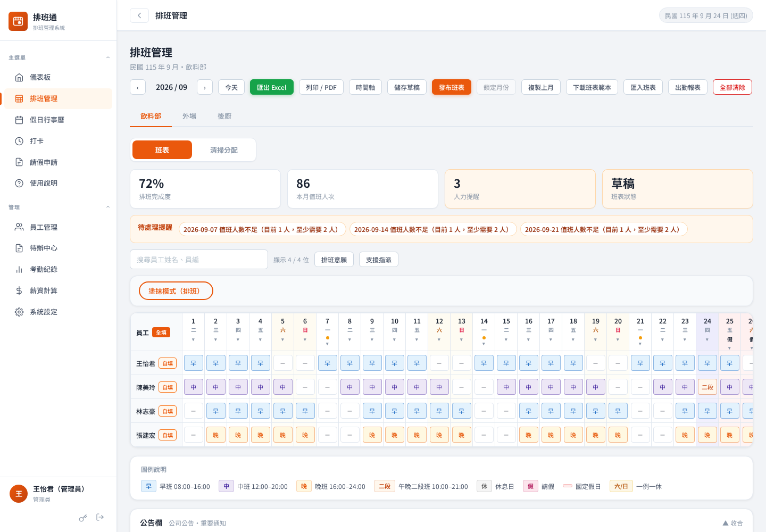The image size is (766, 532).
Task: Click the 系統設定 gear icon
Action: tap(19, 312)
